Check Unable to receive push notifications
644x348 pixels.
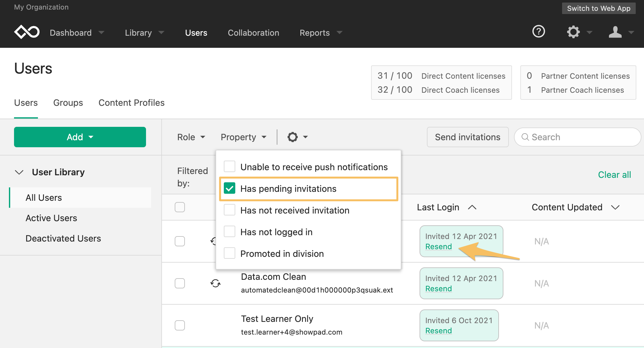(x=230, y=167)
